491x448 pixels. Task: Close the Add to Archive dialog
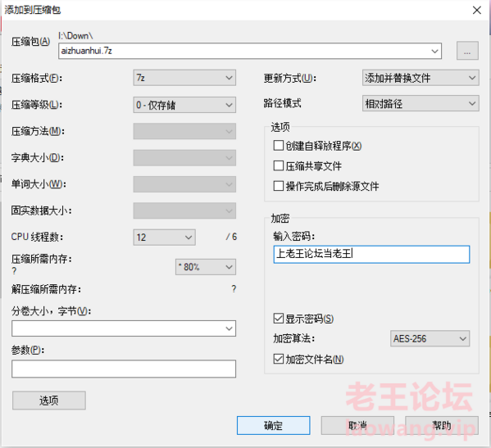coord(477,10)
